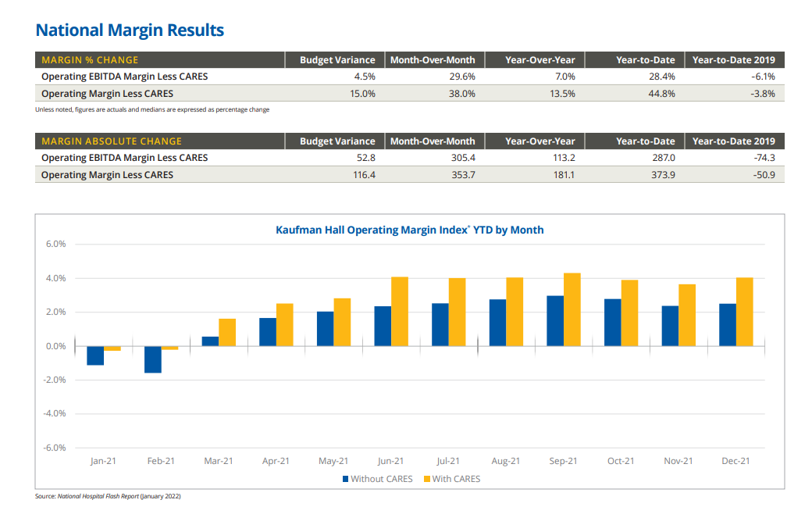The width and height of the screenshot is (812, 507).
Task: Select the 13.5% cell
Action: 562,94
